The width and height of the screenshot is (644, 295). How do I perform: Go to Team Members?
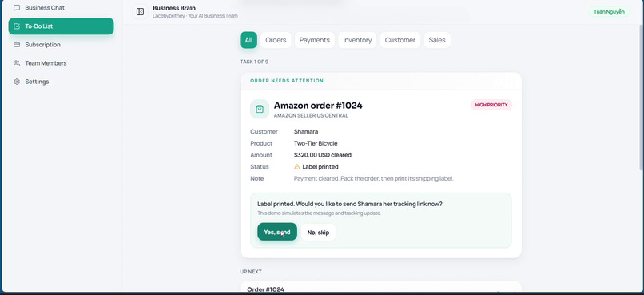61,63
